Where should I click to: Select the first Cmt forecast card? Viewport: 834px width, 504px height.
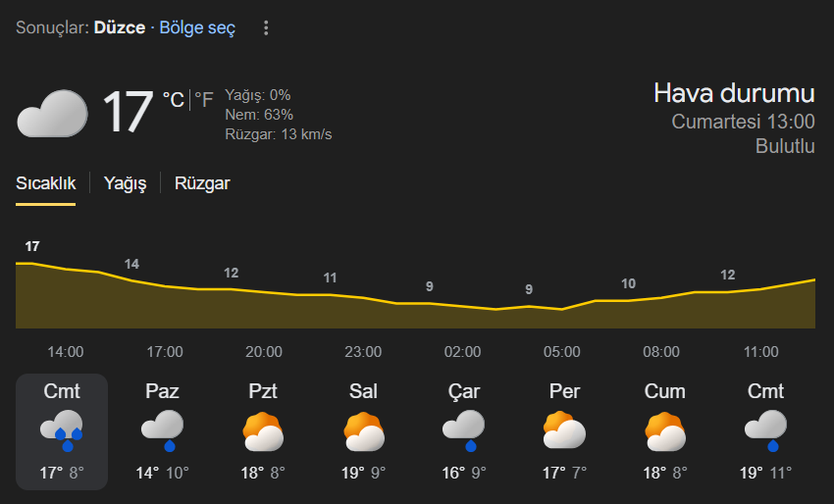[62, 431]
